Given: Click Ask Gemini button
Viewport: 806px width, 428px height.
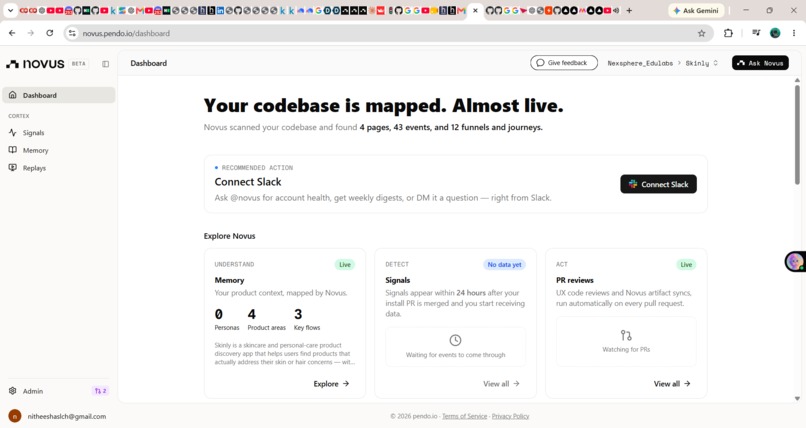Looking at the screenshot, I should coord(696,10).
